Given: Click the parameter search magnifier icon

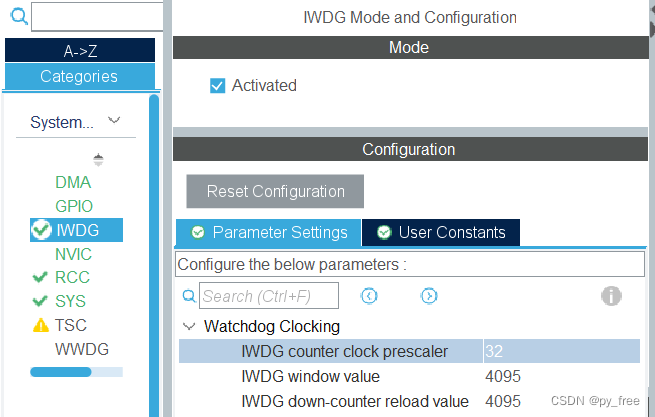Looking at the screenshot, I should [189, 296].
